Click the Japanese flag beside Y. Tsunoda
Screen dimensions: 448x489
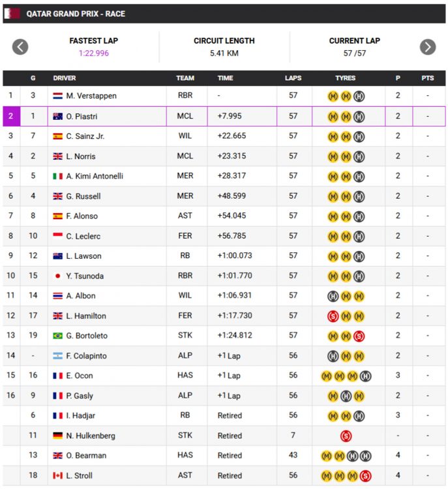click(58, 276)
